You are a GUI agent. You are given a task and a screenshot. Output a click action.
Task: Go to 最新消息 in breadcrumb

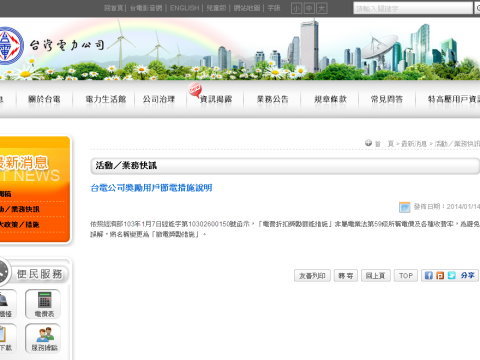(414, 144)
